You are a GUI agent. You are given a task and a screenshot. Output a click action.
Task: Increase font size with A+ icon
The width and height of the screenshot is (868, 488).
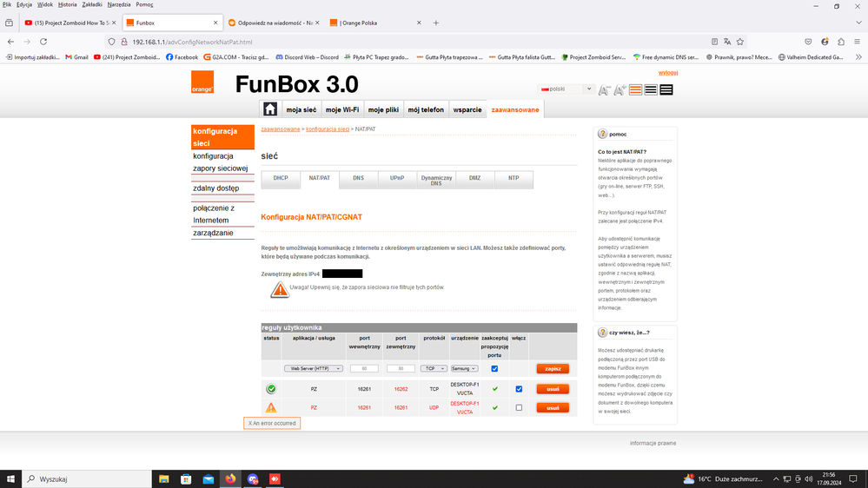620,90
